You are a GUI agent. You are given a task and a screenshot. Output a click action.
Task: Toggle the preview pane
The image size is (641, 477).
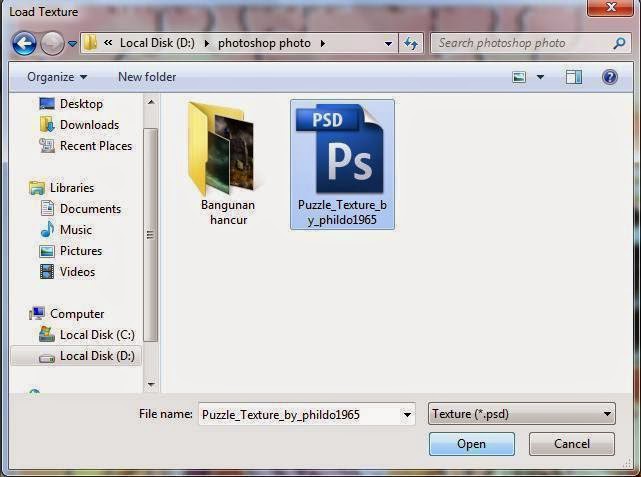(574, 77)
